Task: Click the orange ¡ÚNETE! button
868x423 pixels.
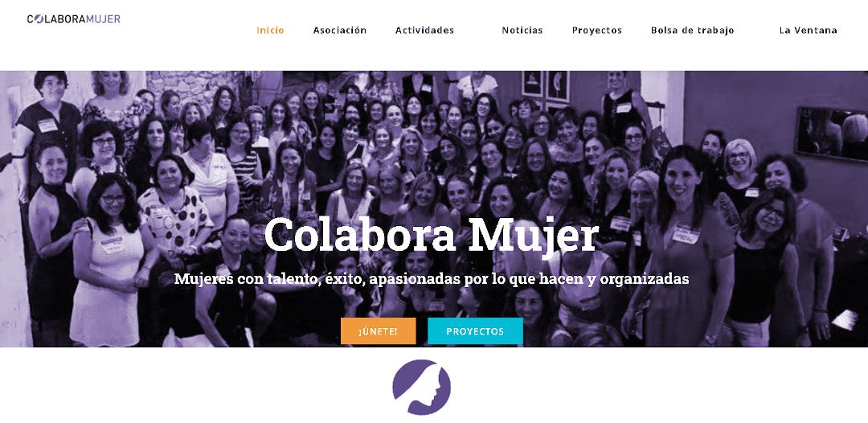Action: click(378, 331)
